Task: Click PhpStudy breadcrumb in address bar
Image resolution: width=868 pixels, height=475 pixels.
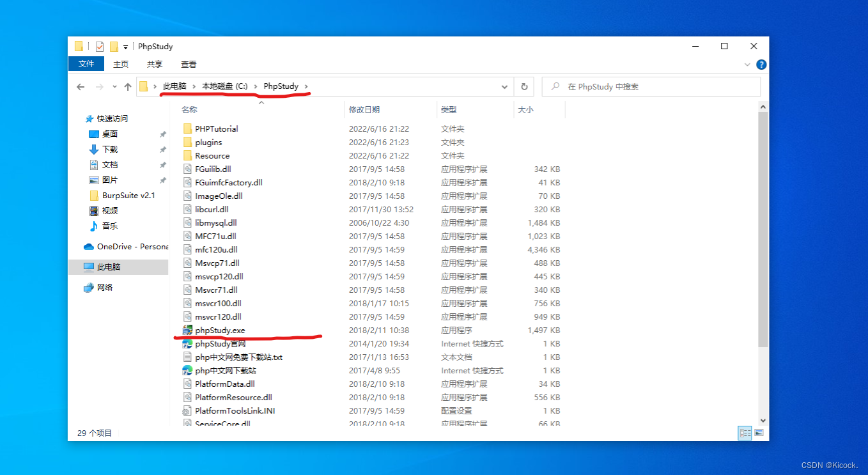Action: click(281, 86)
